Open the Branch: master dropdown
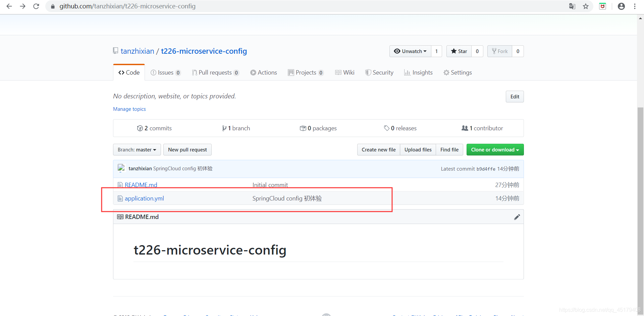This screenshot has width=644, height=316. pyautogui.click(x=137, y=149)
